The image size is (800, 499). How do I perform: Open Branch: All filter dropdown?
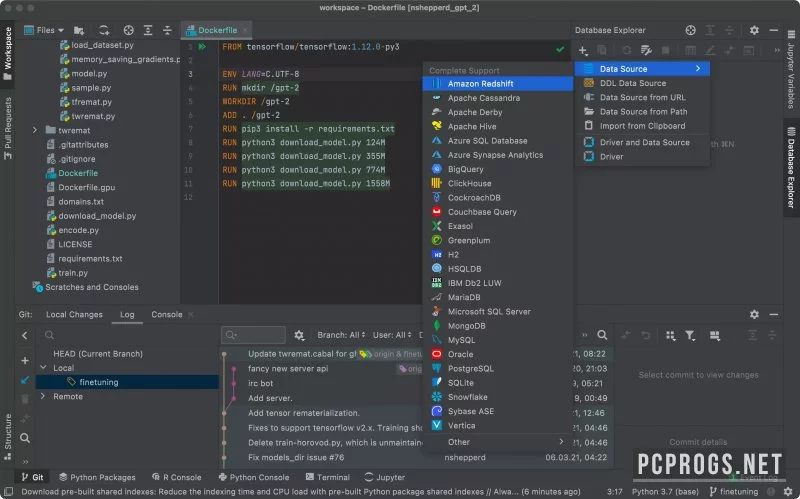click(x=341, y=335)
